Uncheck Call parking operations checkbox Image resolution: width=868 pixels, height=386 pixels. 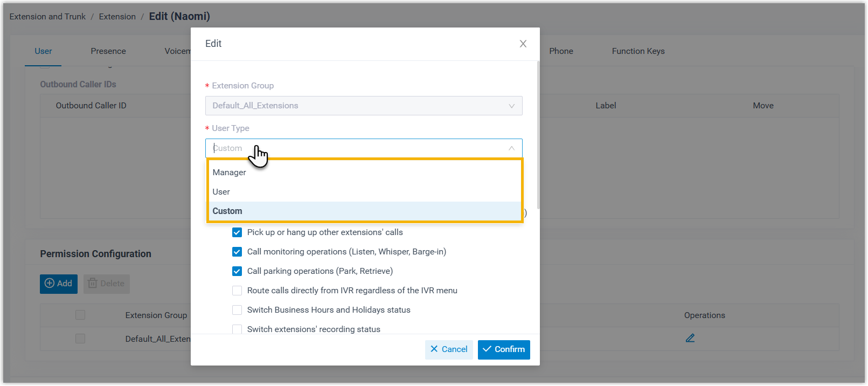237,271
